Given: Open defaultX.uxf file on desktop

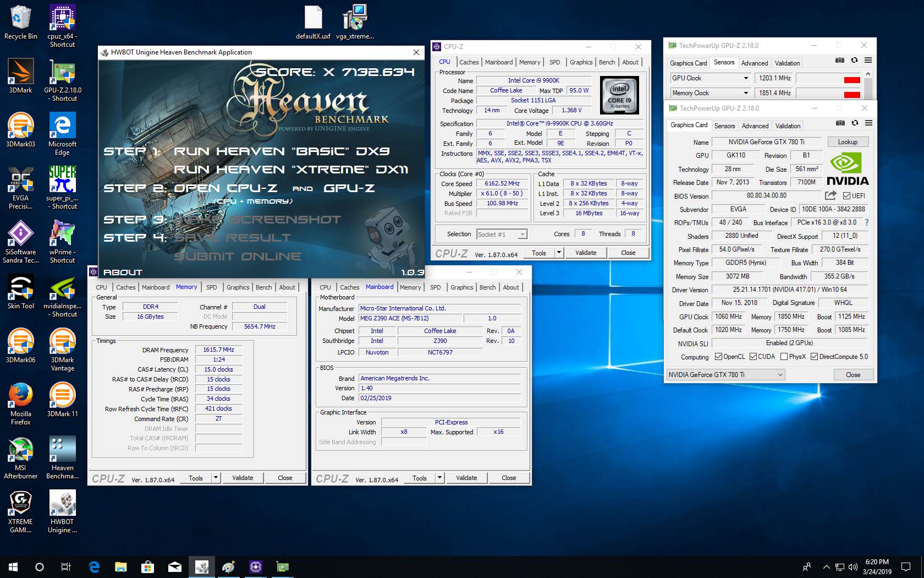Looking at the screenshot, I should 313,22.
